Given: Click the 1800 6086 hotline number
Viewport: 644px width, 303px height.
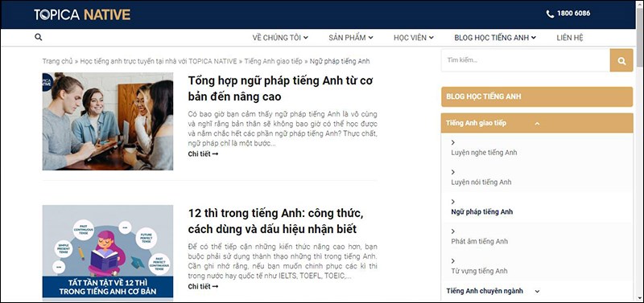Looking at the screenshot, I should 573,14.
